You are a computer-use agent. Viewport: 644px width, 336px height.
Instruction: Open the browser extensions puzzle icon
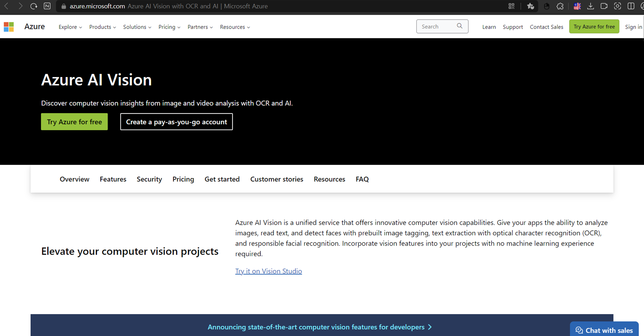(x=560, y=6)
